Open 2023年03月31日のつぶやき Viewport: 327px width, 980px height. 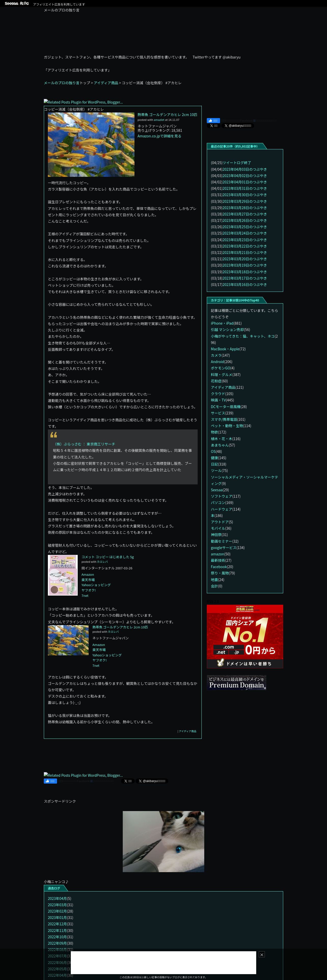coord(244,188)
